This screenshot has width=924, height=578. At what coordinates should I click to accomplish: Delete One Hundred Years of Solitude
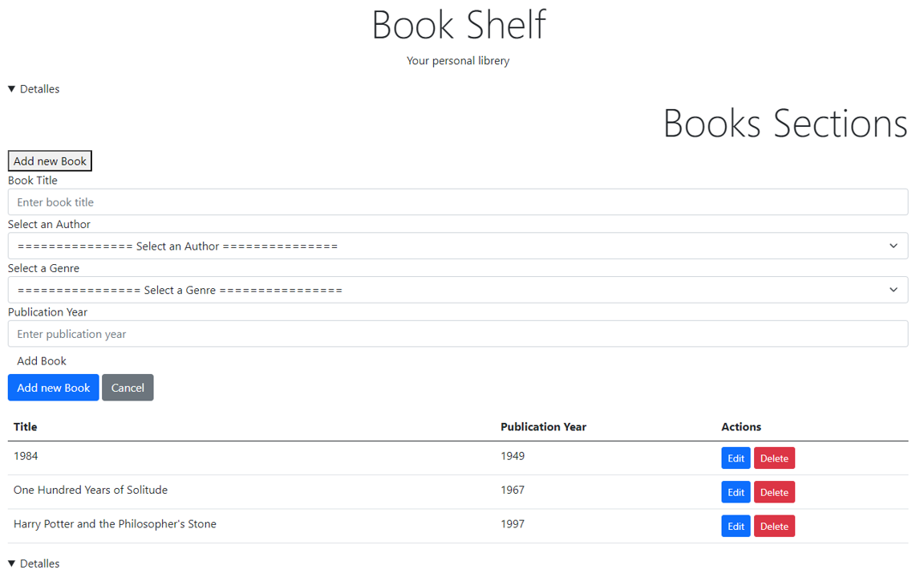[774, 491]
